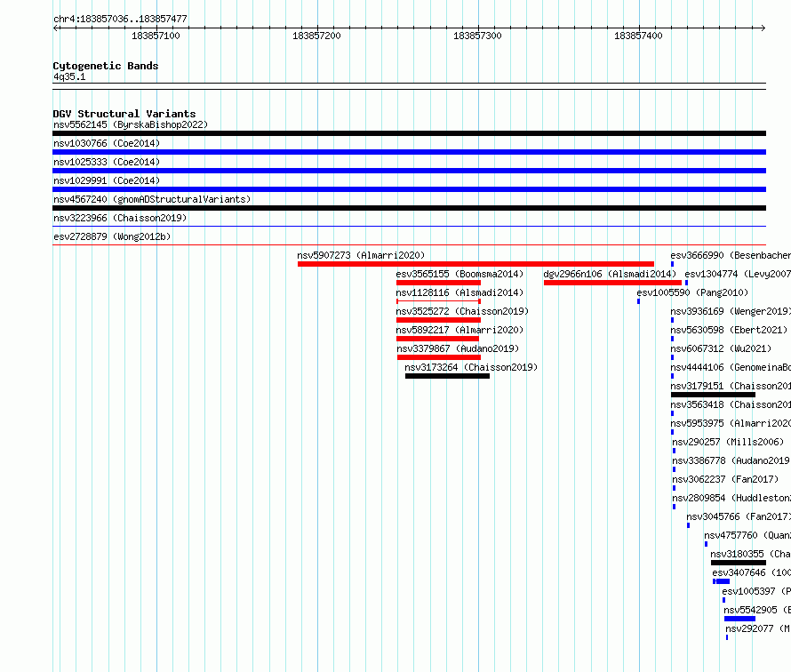Image resolution: width=791 pixels, height=672 pixels.
Task: Click nsv4567240 (gnomADStructuralVariants) label
Action: click(x=152, y=199)
